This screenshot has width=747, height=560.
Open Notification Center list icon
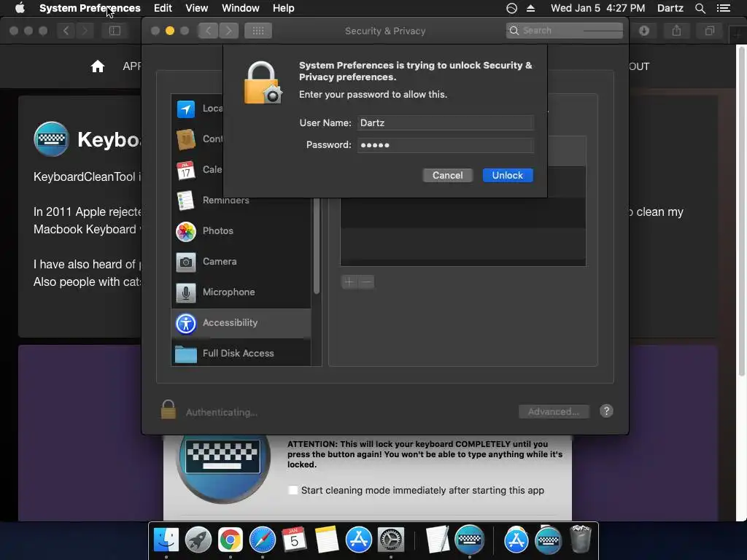click(x=723, y=8)
